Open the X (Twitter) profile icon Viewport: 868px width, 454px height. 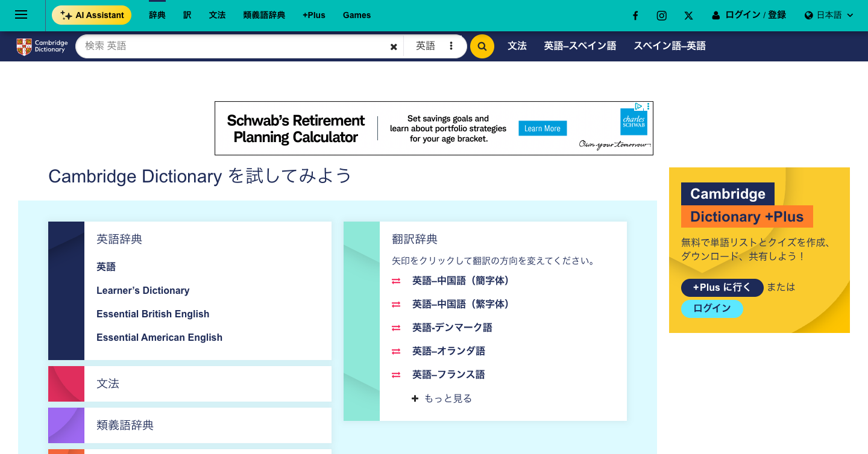[688, 16]
